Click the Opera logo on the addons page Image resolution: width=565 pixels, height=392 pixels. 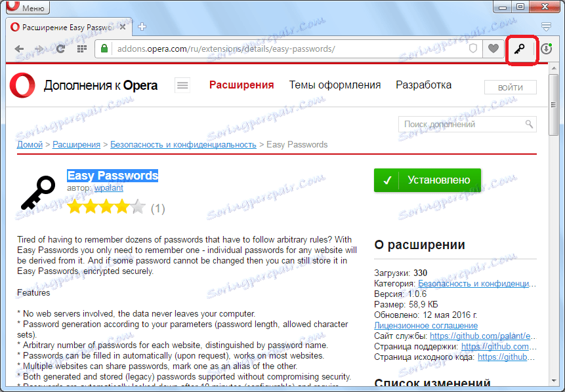click(22, 85)
